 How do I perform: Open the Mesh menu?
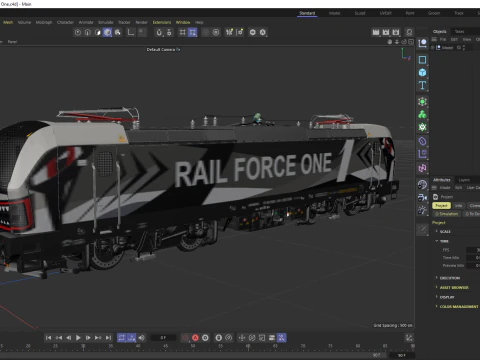pos(8,22)
